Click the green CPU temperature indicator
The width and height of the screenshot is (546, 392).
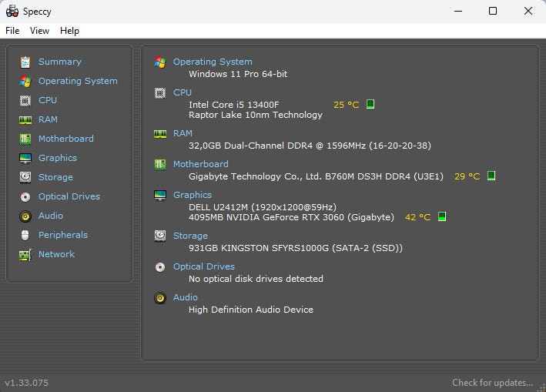pos(370,104)
